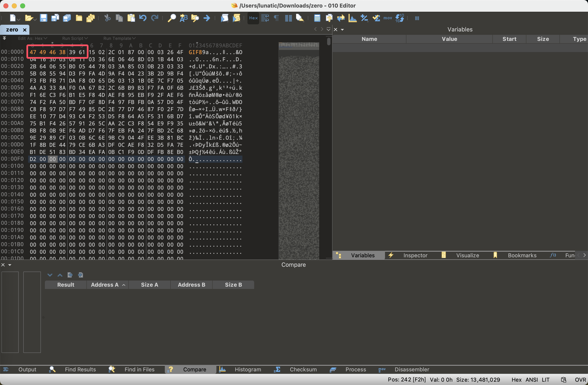588x385 pixels.
Task: Switch to the Inspector tab
Action: click(415, 255)
